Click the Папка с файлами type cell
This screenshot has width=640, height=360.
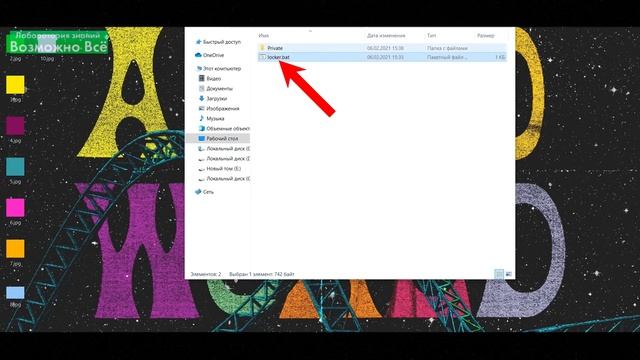coord(447,48)
